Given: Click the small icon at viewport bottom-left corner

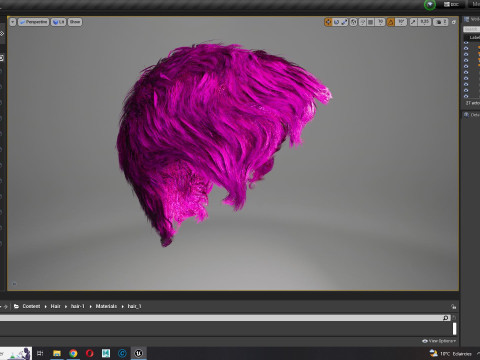Looking at the screenshot, I should 14,284.
